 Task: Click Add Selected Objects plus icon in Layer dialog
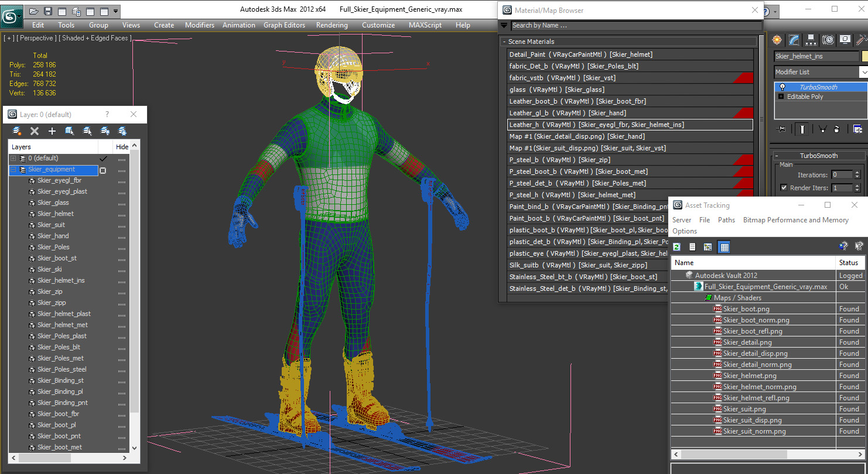[52, 131]
